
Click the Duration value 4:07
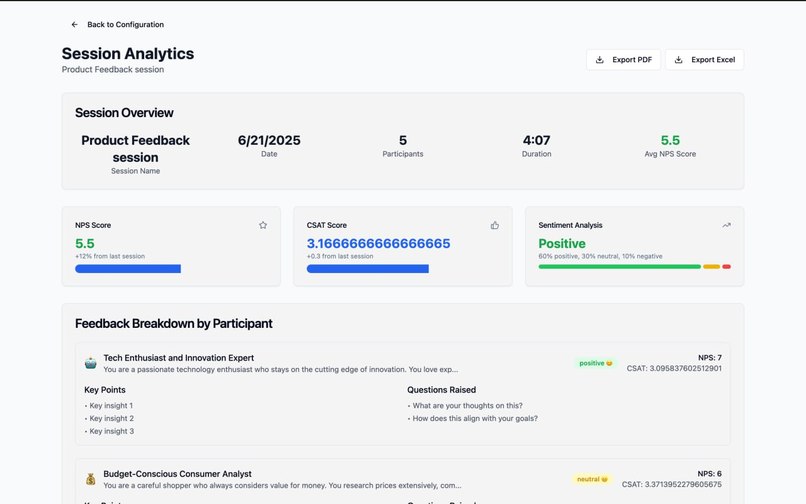pyautogui.click(x=536, y=140)
